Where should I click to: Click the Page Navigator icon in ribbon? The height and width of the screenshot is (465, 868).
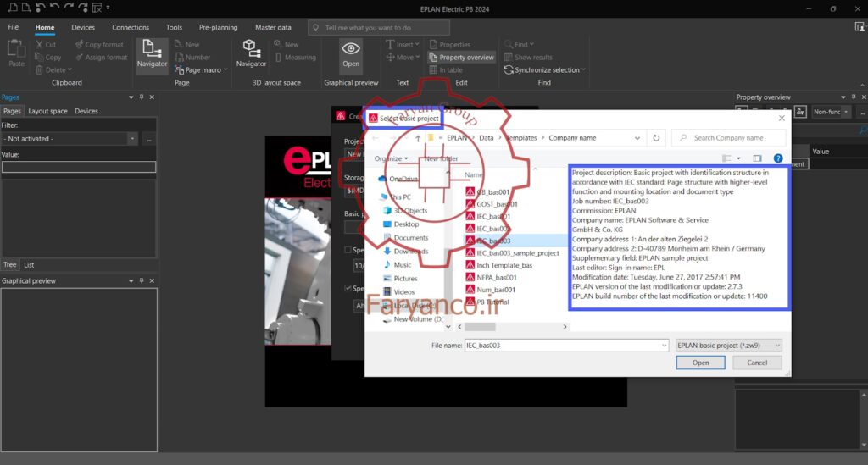click(x=152, y=48)
